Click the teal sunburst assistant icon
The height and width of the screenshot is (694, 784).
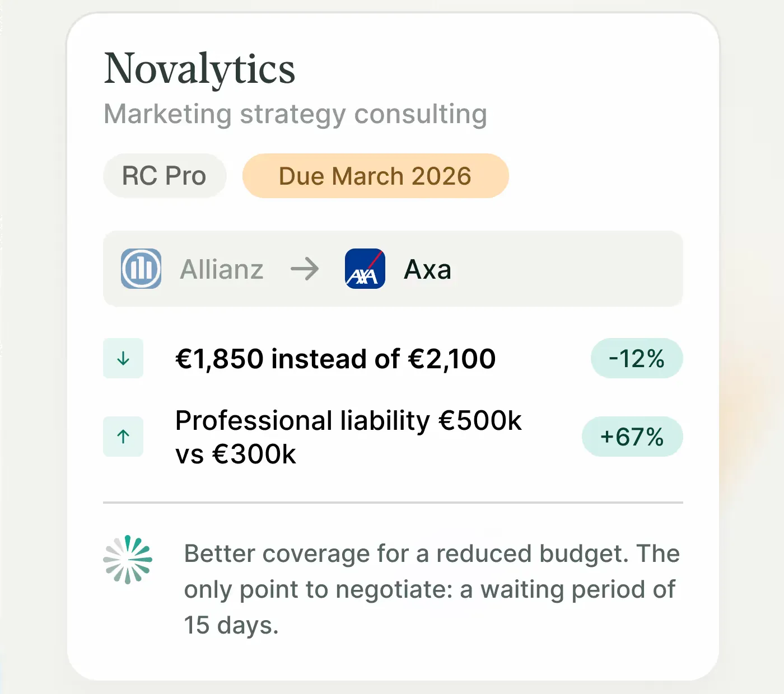(x=128, y=560)
